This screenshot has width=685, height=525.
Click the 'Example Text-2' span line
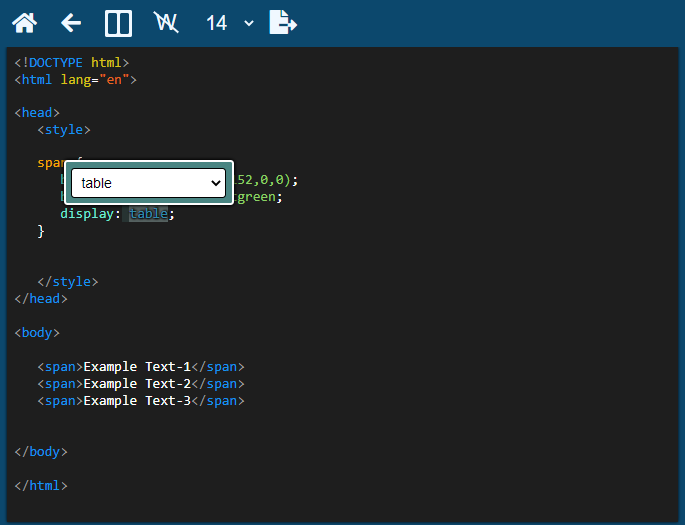click(141, 383)
